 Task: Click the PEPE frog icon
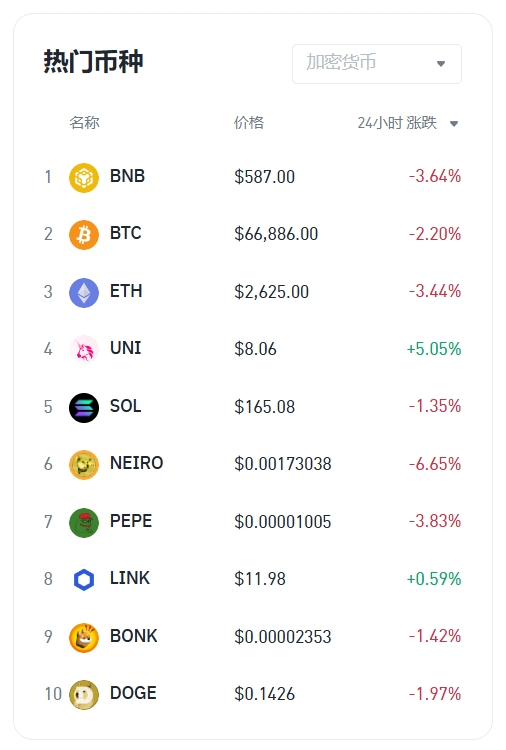tap(84, 522)
